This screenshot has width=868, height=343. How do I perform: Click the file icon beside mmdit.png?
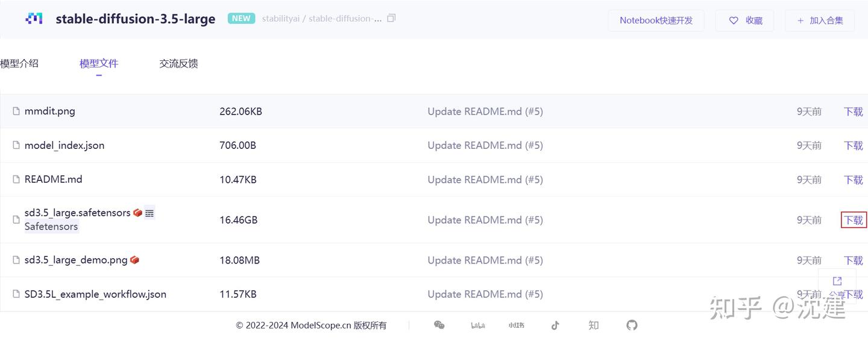tap(16, 111)
